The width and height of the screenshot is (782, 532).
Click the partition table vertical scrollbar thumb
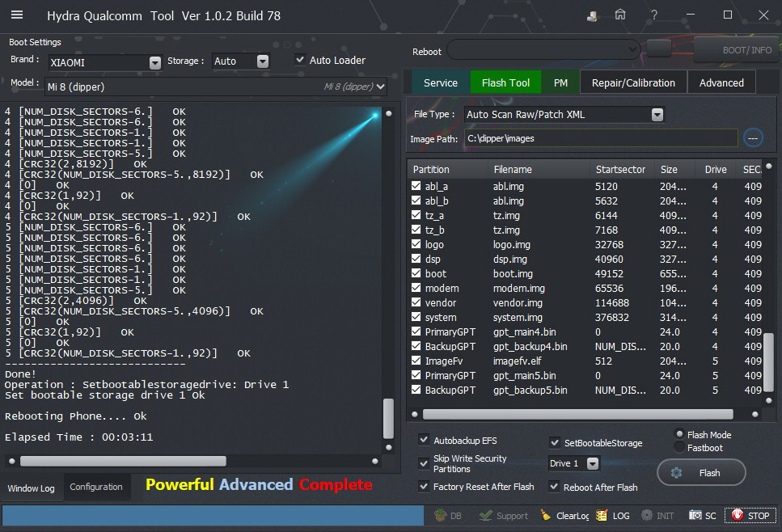(768, 362)
